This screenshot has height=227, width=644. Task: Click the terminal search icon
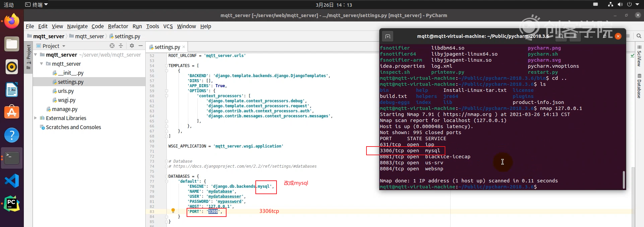coord(561,36)
